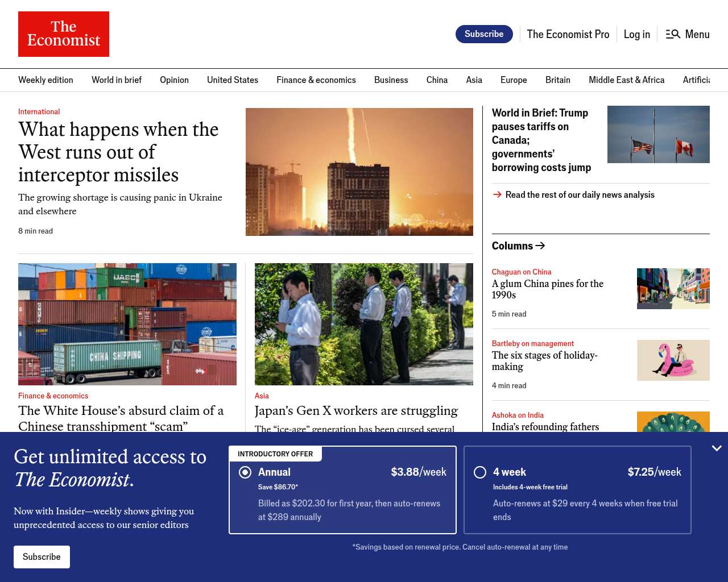Click the savings based on renewal price disclaimer
The image size is (728, 582).
tap(460, 547)
